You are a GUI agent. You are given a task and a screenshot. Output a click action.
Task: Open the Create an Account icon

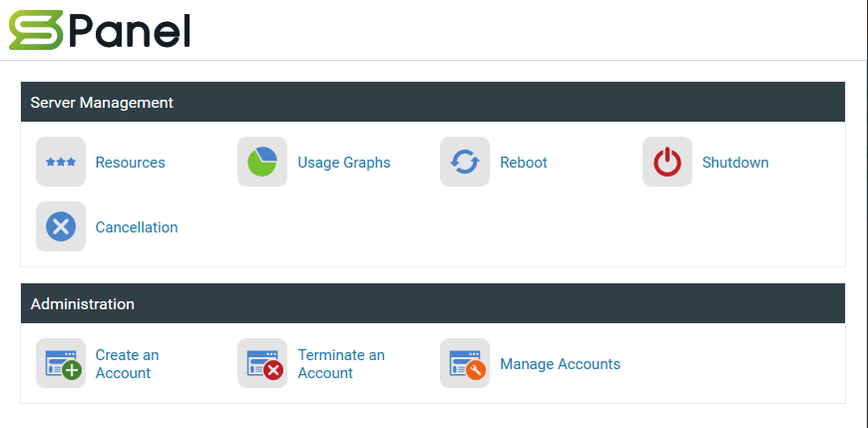coord(61,363)
